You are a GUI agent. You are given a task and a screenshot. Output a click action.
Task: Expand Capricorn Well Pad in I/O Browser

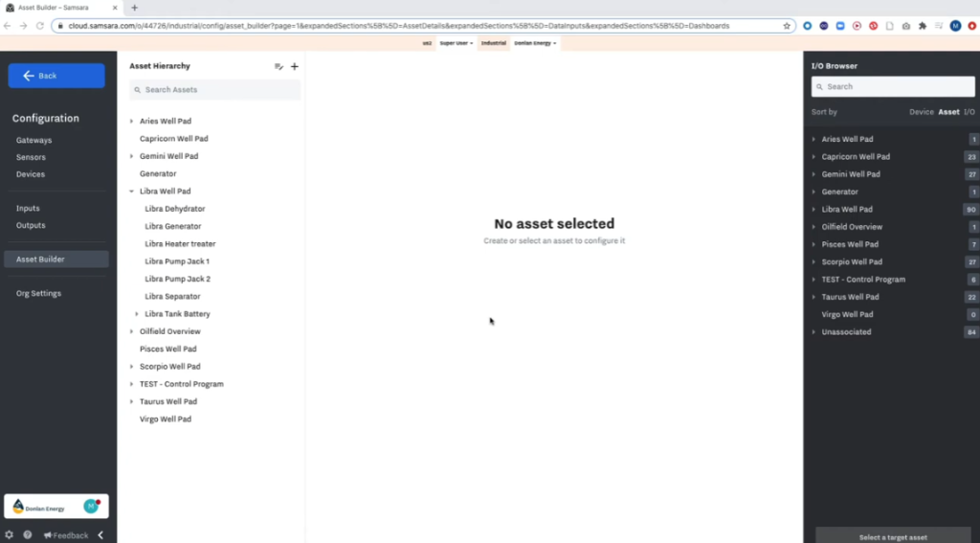click(x=813, y=156)
